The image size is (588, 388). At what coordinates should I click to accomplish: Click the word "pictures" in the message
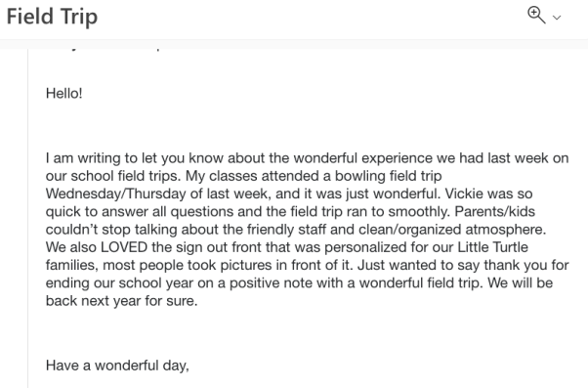pos(246,265)
